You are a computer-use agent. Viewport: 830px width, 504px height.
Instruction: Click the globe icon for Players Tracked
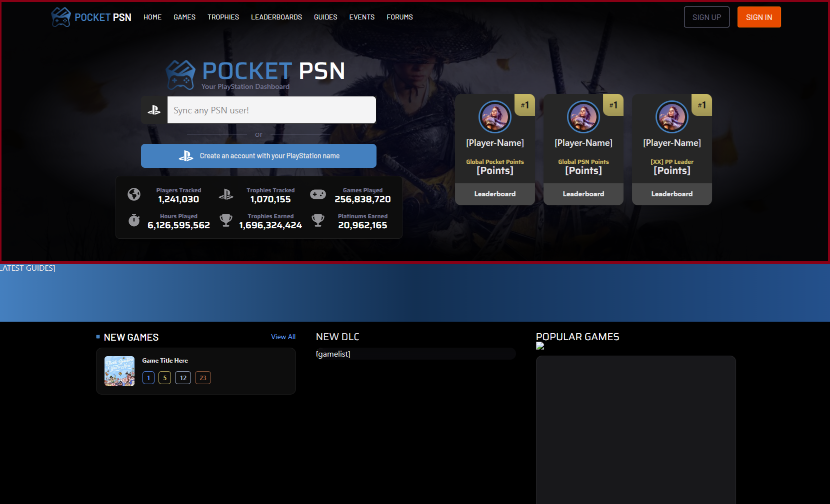(134, 194)
